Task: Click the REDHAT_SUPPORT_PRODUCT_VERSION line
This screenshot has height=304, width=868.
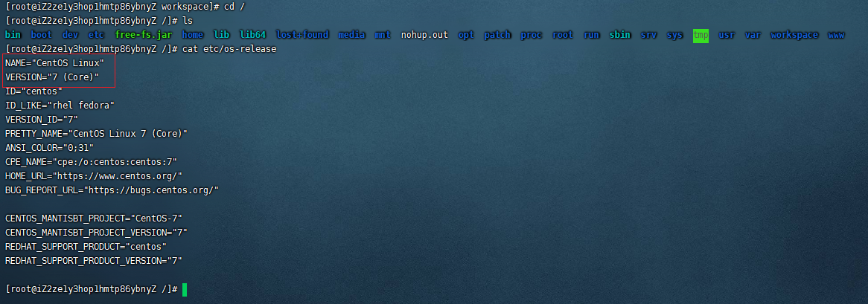Action: [x=94, y=260]
